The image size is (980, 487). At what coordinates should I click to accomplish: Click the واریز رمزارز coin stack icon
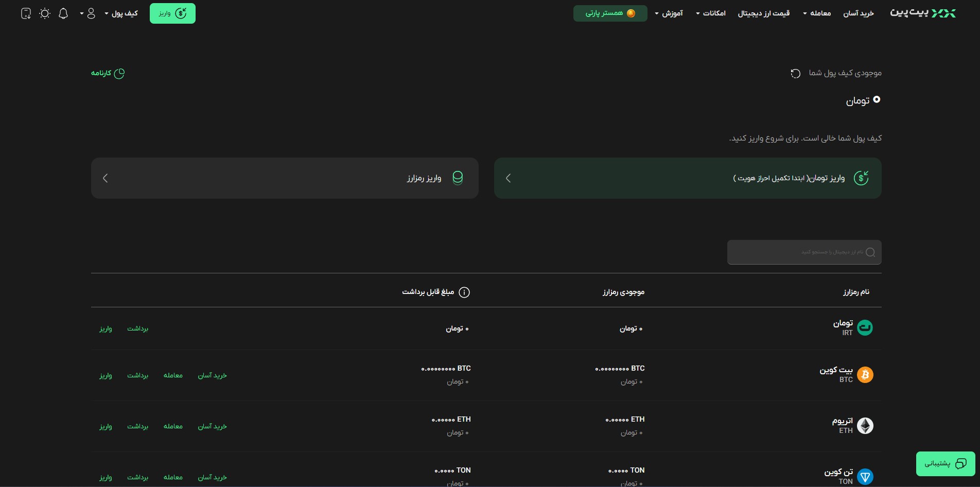458,178
